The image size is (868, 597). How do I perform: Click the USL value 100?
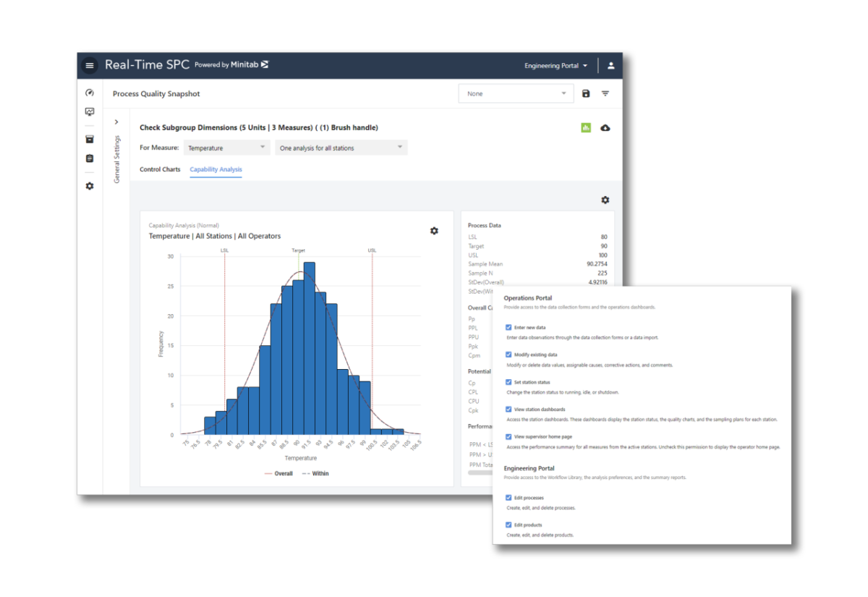click(603, 255)
